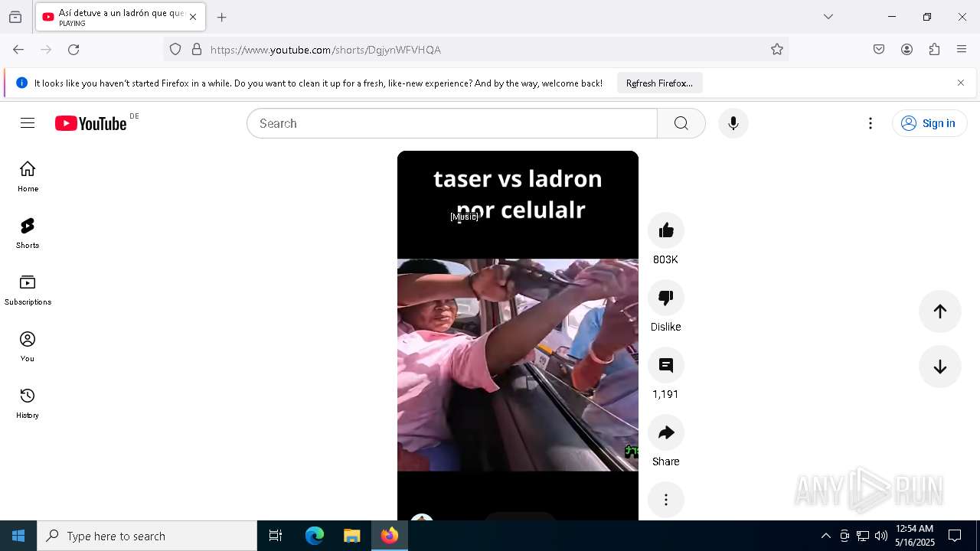Open History in the sidebar
Viewport: 980px width, 551px height.
point(28,403)
